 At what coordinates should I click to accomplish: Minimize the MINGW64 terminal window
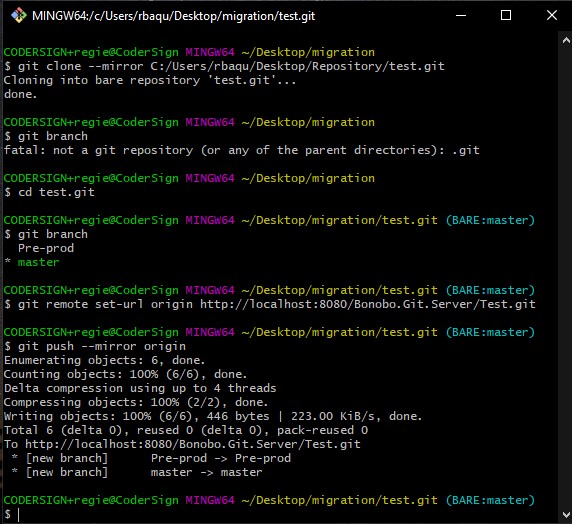click(x=461, y=16)
